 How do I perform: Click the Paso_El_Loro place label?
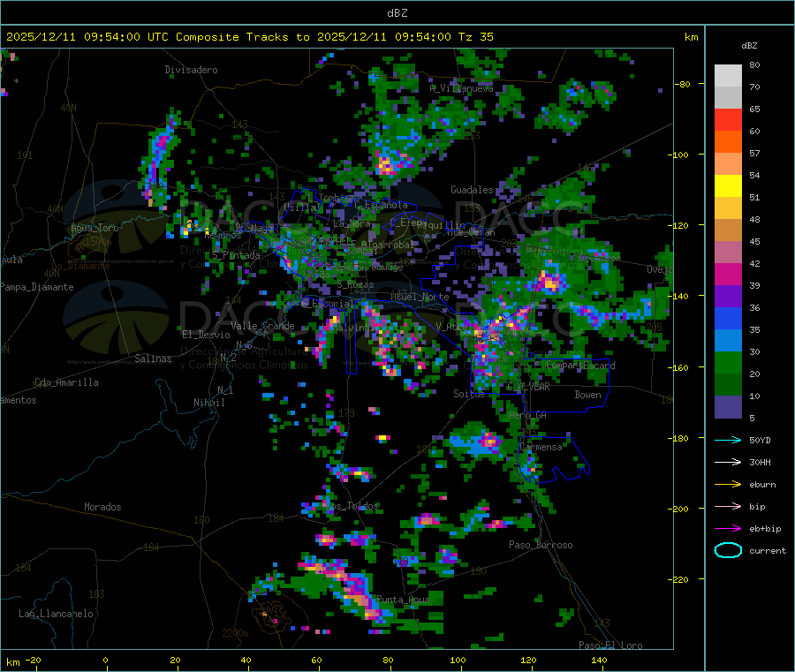click(610, 646)
